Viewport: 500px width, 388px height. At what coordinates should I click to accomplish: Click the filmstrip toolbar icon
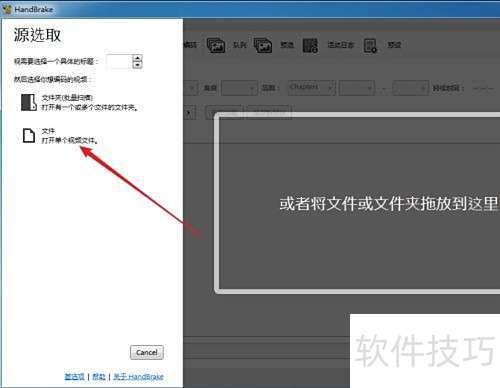(310, 45)
